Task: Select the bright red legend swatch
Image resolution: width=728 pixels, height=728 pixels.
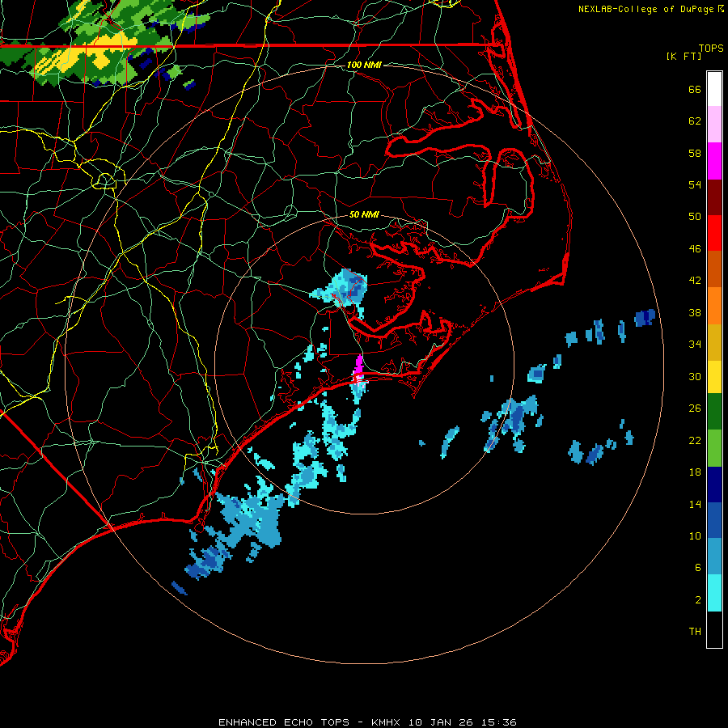Action: tap(714, 233)
